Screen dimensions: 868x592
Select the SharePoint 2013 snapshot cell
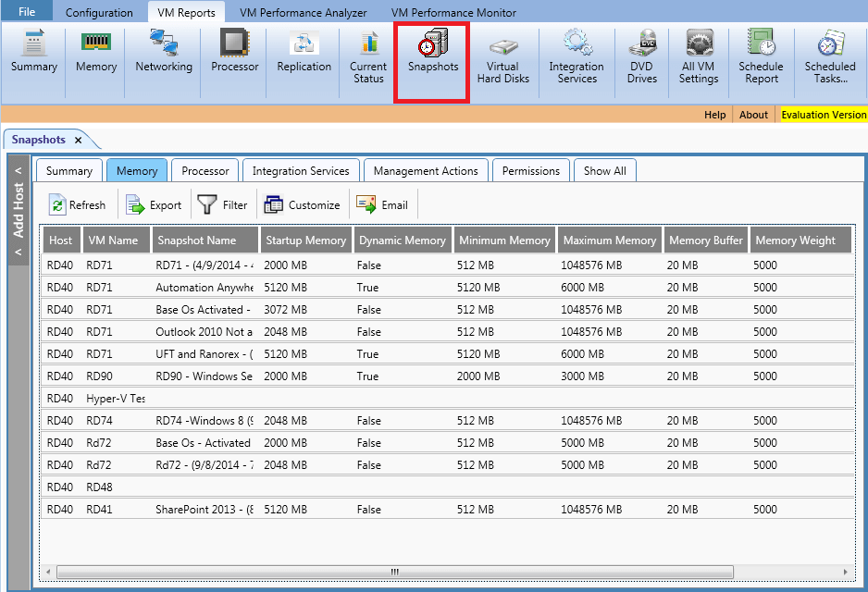coord(205,509)
